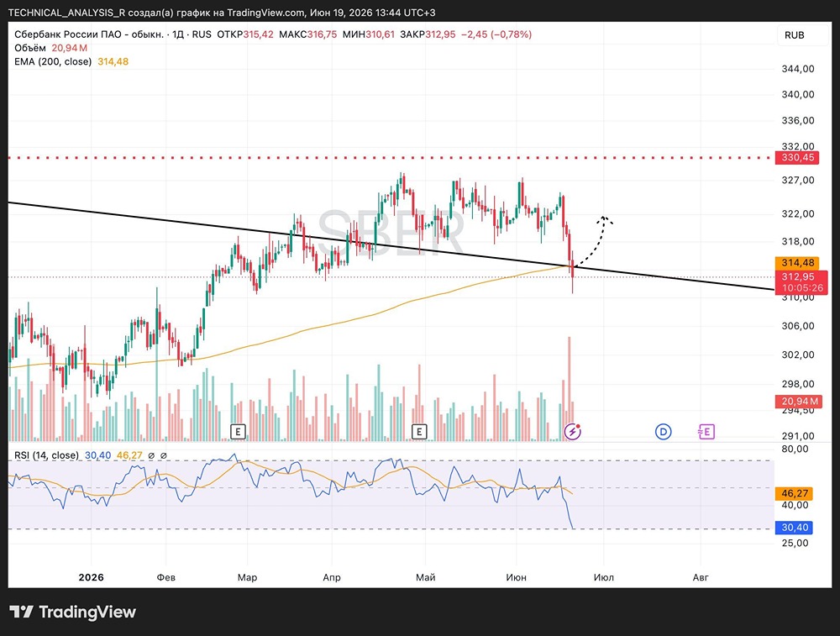Click the blue dividend D marker
The image size is (840, 636).
tap(664, 431)
